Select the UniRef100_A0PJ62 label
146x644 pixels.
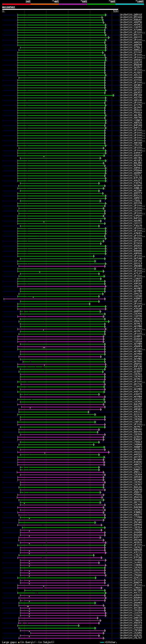pos(131,261)
